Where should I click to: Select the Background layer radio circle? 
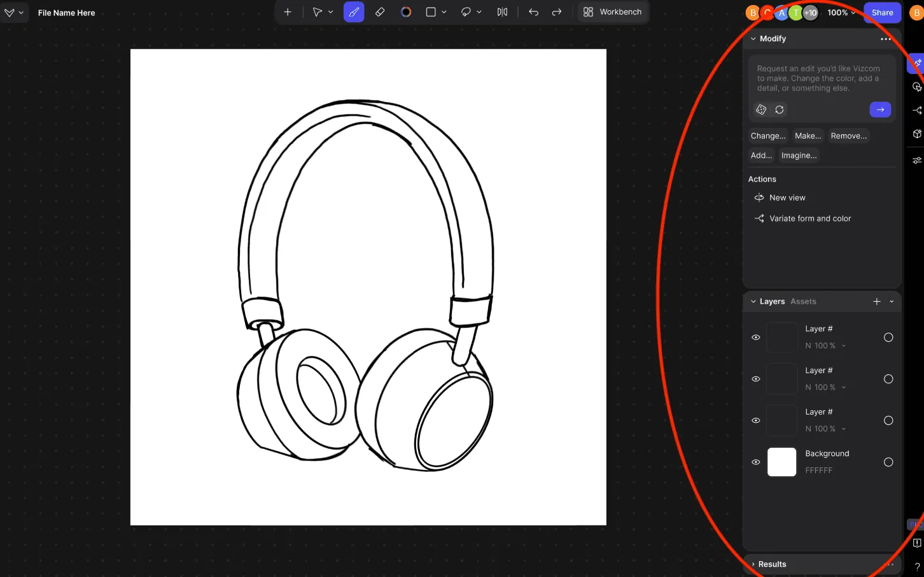[x=888, y=462]
